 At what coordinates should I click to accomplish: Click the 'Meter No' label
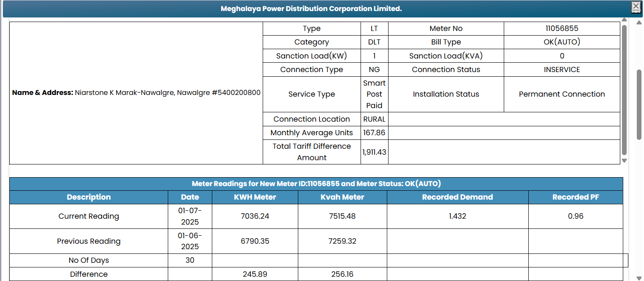(x=446, y=29)
